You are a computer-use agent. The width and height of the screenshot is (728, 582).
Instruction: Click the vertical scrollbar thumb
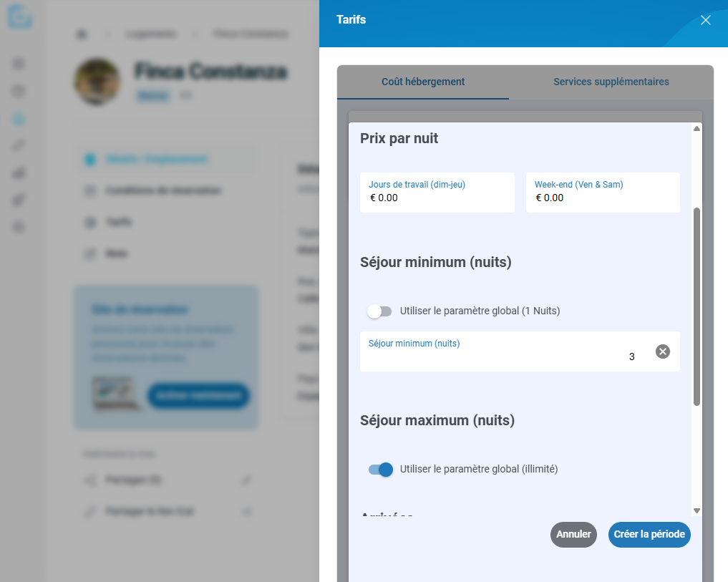click(x=697, y=307)
